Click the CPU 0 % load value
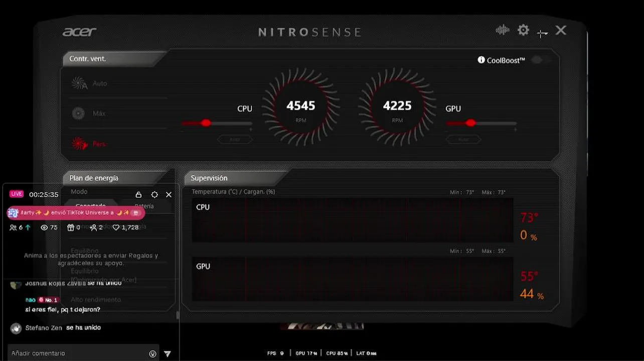Viewport: 644px width, 361px height. click(529, 235)
